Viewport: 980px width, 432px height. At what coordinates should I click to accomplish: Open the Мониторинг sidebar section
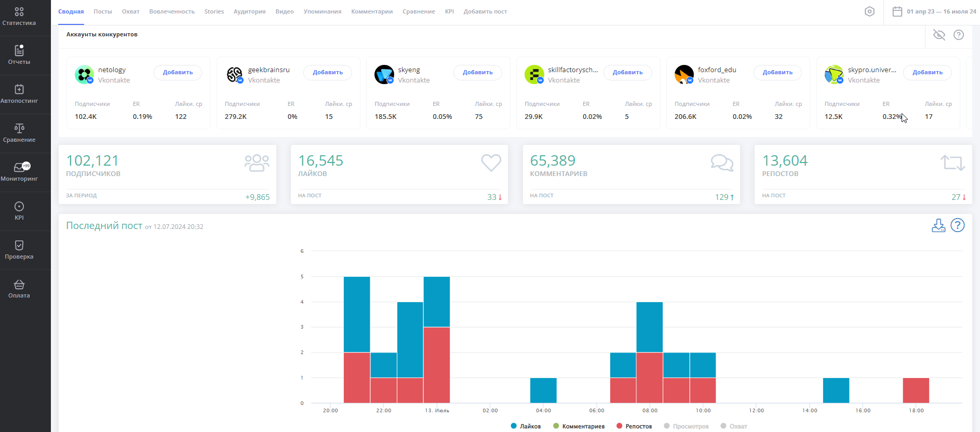(x=19, y=172)
